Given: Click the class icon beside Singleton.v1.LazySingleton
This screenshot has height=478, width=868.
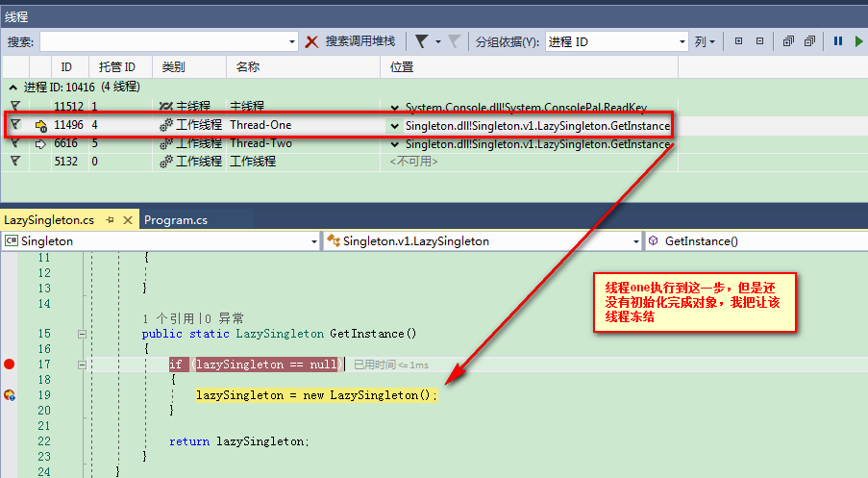Looking at the screenshot, I should point(334,240).
